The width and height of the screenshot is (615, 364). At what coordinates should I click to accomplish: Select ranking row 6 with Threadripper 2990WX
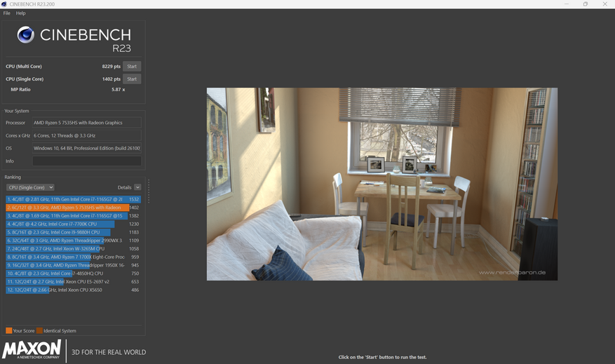pos(74,241)
